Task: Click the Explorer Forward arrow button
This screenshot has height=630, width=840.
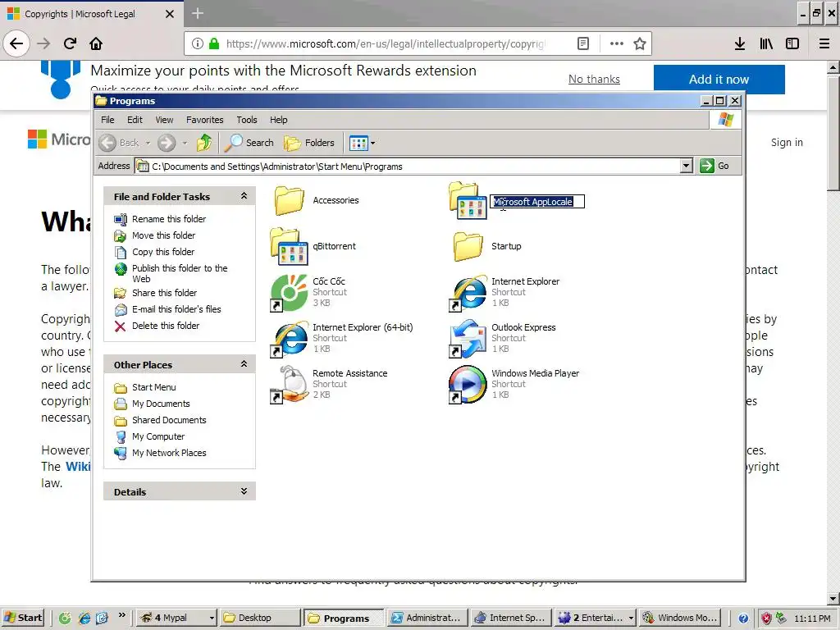Action: click(167, 143)
